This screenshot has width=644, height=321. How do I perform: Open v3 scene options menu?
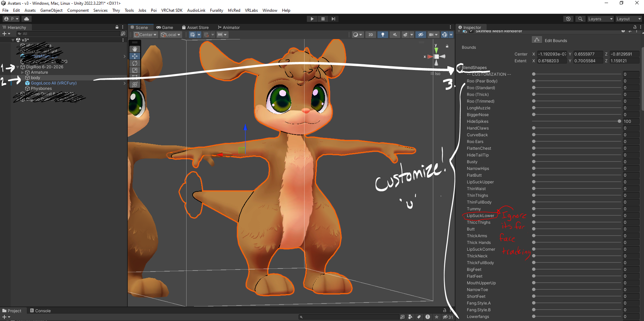pos(123,40)
